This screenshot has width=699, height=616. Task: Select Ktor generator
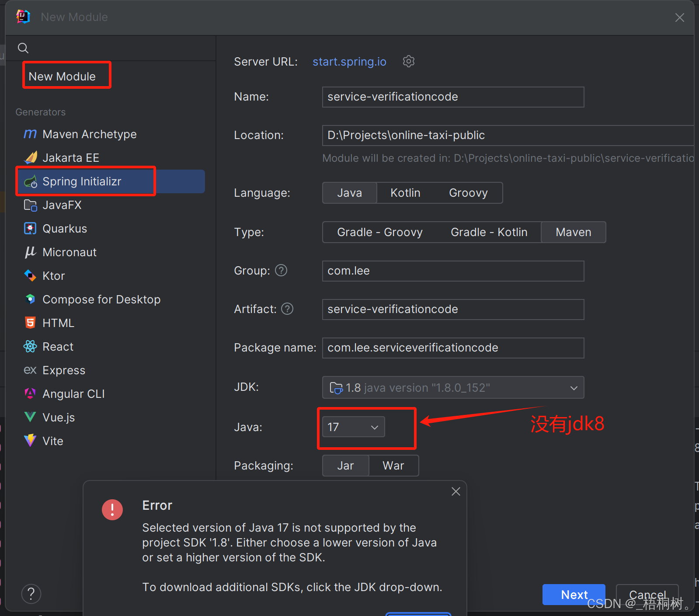click(110, 276)
